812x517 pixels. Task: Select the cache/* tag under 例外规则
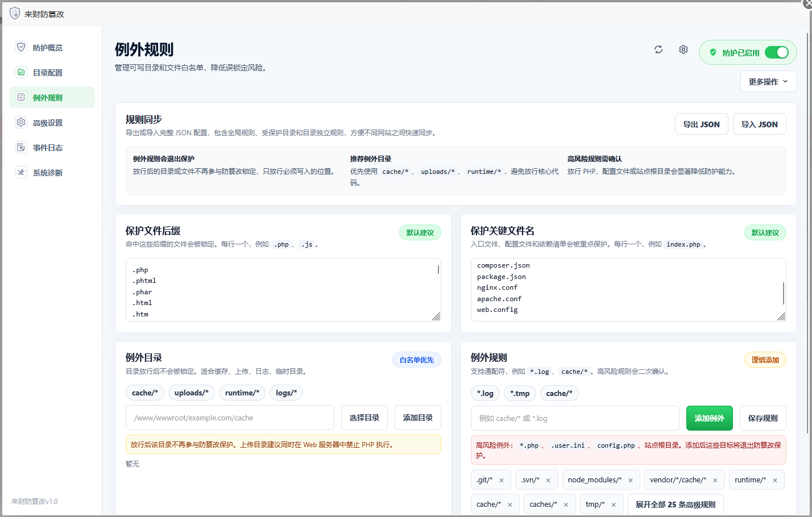click(559, 393)
